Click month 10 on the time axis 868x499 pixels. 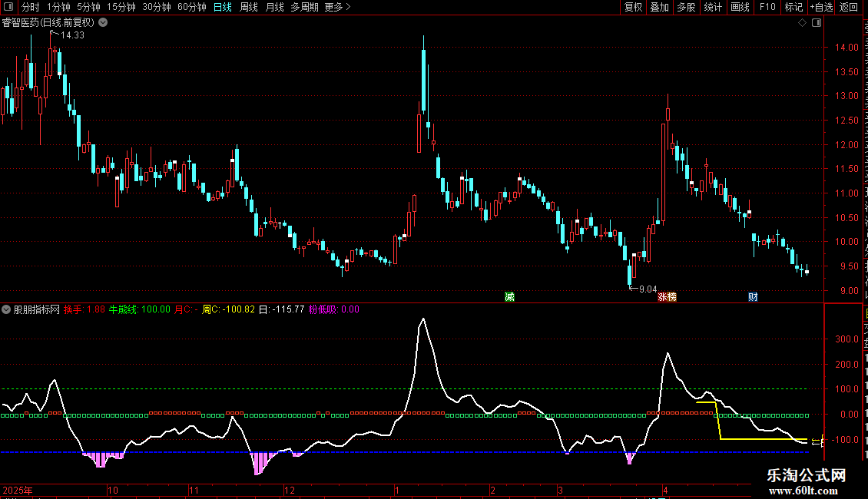[x=113, y=490]
